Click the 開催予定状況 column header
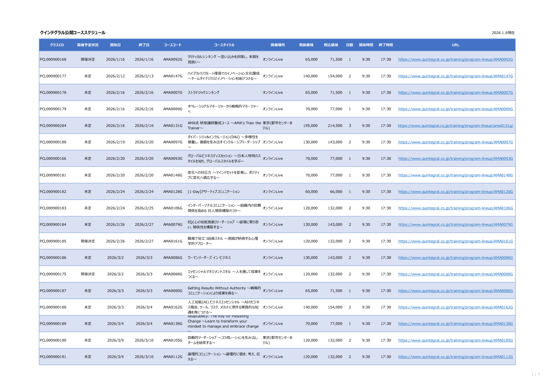Viewport: 555px width, 392px height. (88, 45)
